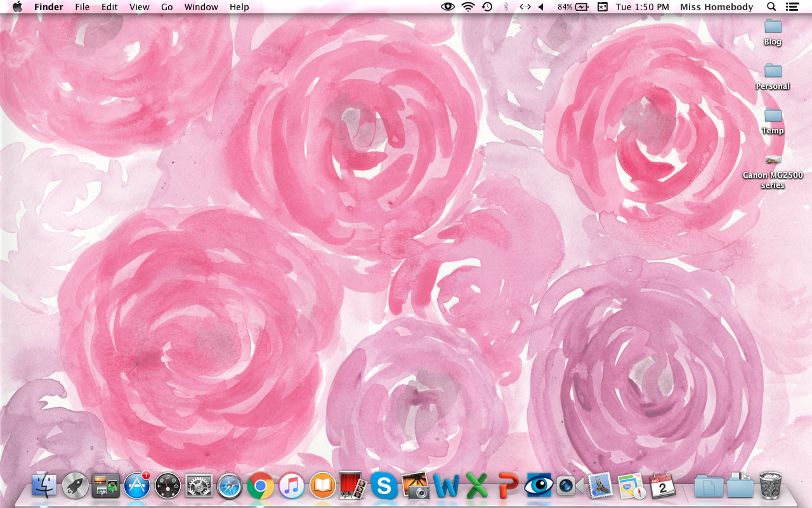Open the Finder File menu

tap(82, 7)
